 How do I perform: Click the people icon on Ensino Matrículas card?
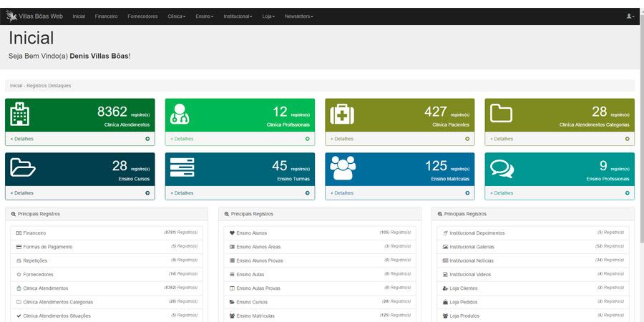pyautogui.click(x=343, y=168)
